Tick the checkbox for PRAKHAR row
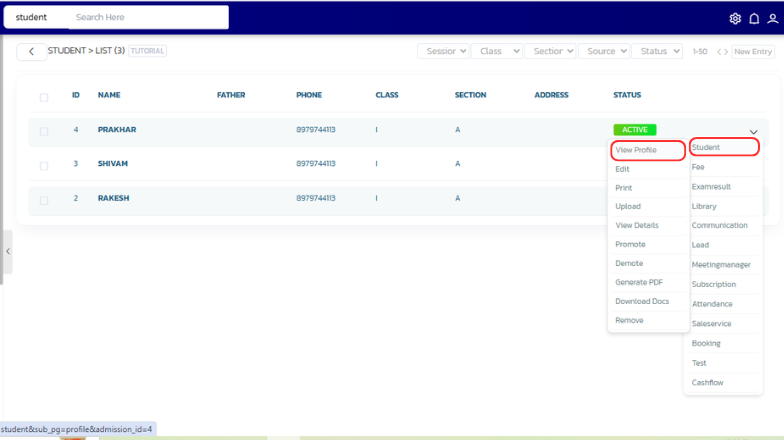The width and height of the screenshot is (784, 440). [44, 132]
